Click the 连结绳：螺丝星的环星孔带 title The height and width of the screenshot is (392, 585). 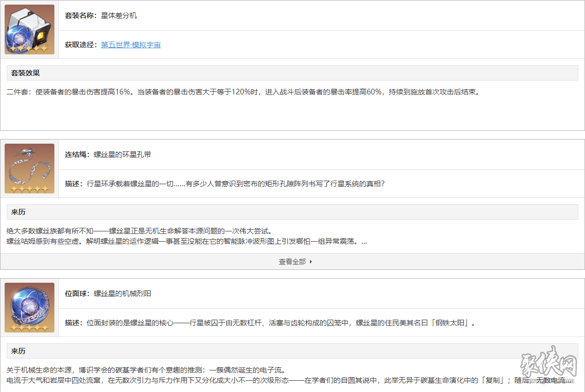coord(108,155)
